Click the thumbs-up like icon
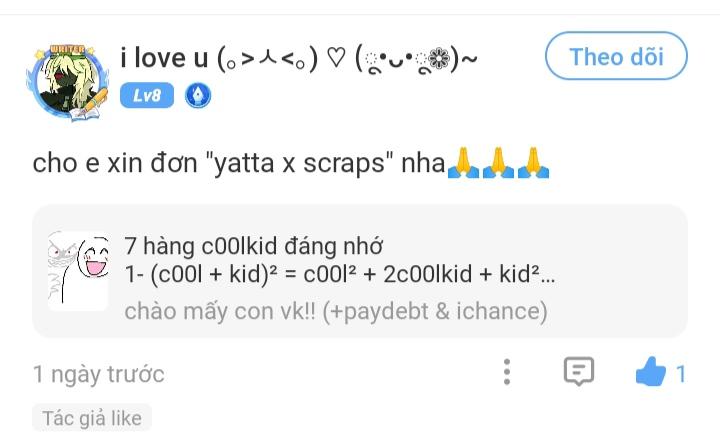The height and width of the screenshot is (441, 720). point(651,374)
